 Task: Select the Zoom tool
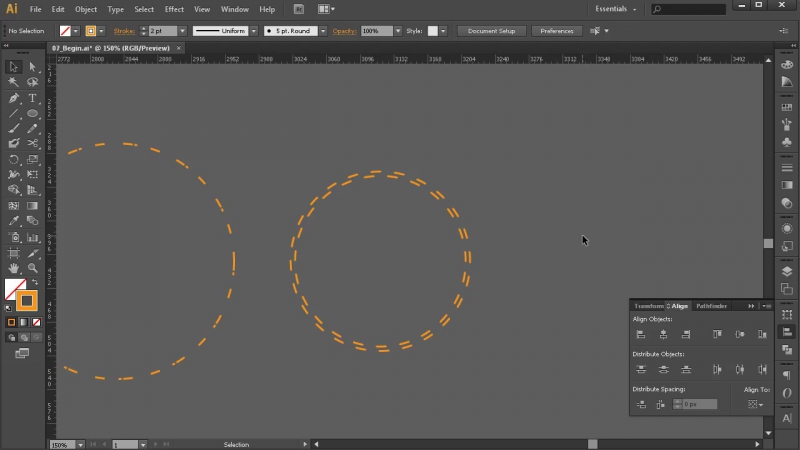(32, 268)
